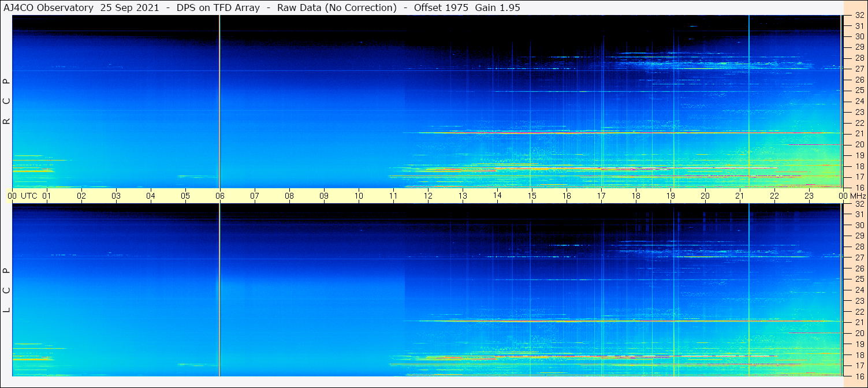868x388 pixels.
Task: Click the 22 MHz tick on RCP frequency scale
Action: tap(859, 123)
